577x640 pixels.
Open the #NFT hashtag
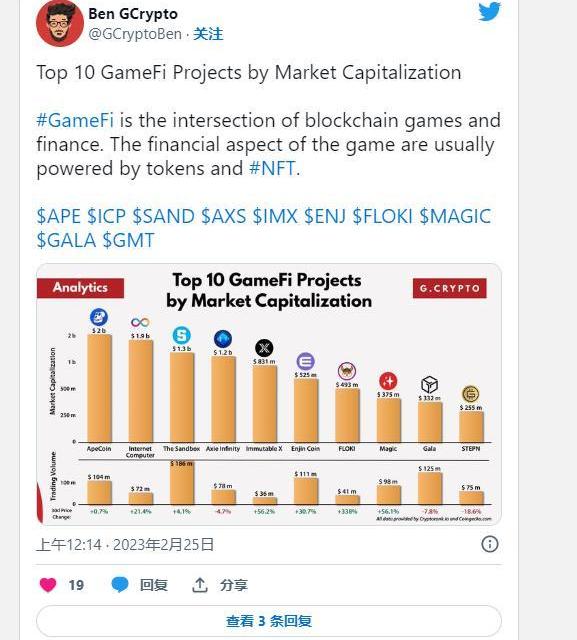pyautogui.click(x=272, y=168)
